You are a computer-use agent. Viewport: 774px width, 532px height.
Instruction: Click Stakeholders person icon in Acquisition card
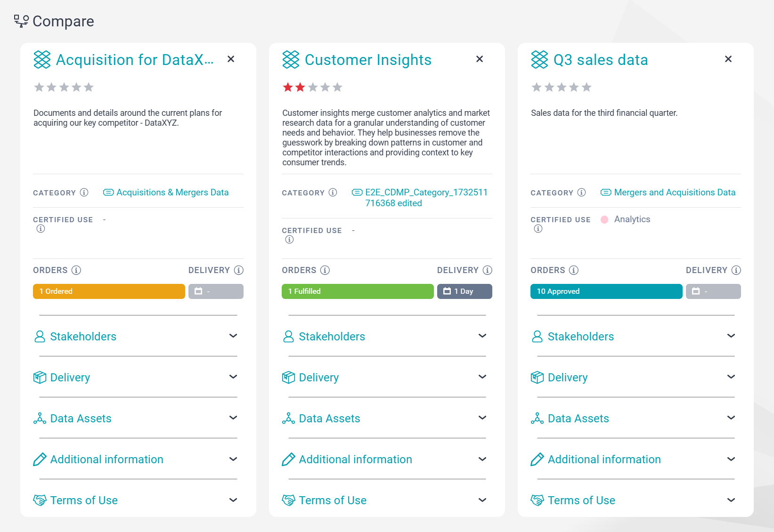pyautogui.click(x=40, y=336)
